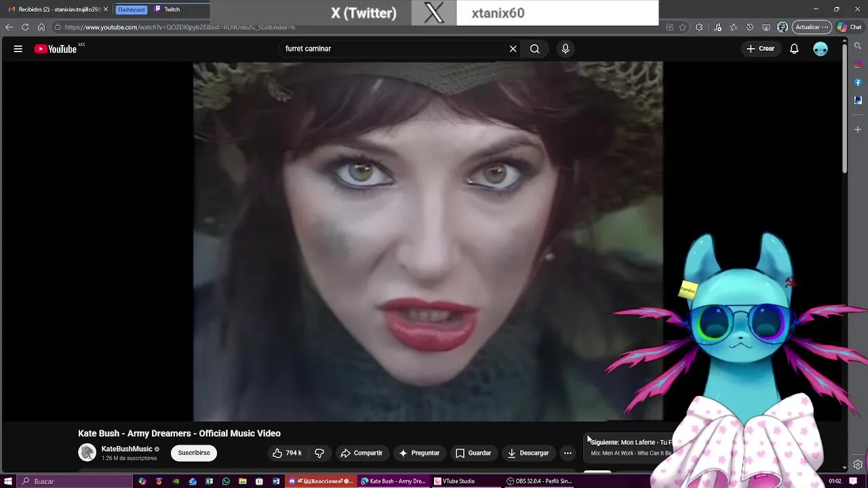This screenshot has width=868, height=488.
Task: Add a sidebar app with plus
Action: point(858,129)
